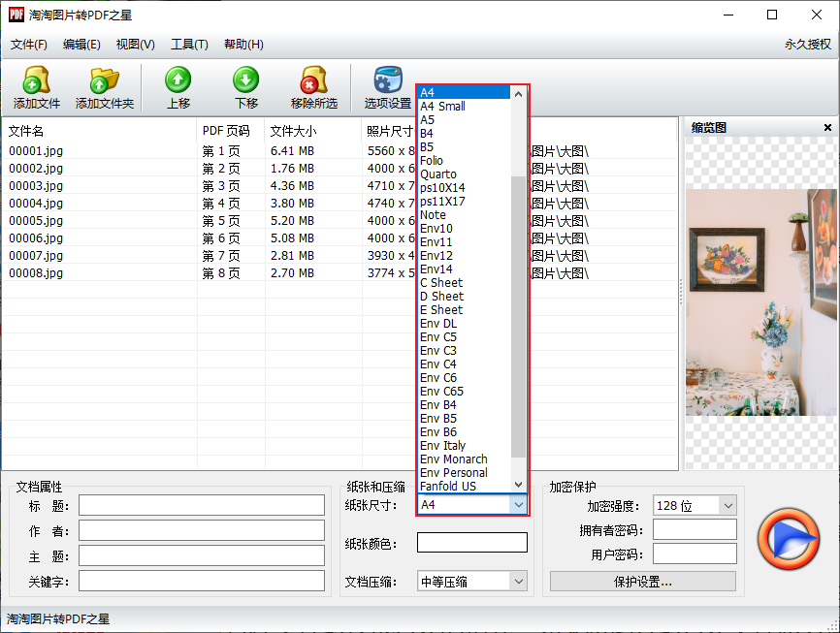Select Env Monarch in the paper list
Viewport: 840px width, 633px height.
point(454,459)
